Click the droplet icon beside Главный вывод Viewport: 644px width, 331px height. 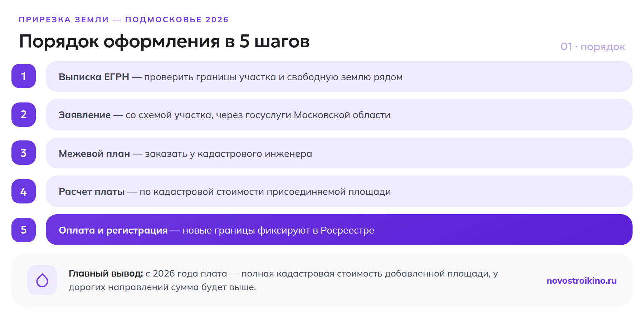[42, 280]
